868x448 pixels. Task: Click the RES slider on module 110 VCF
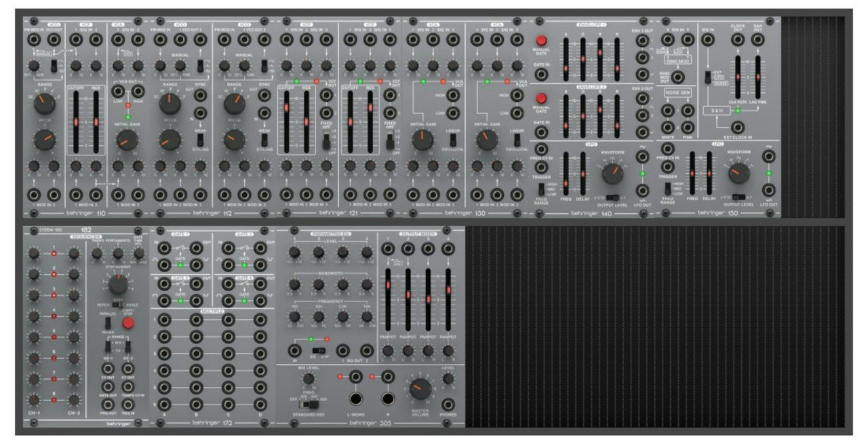click(96, 121)
